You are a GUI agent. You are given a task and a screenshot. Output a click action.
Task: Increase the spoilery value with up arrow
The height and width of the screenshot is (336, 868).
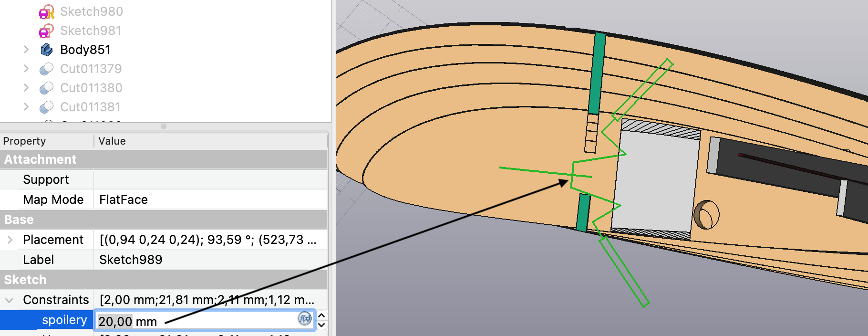[x=322, y=315]
